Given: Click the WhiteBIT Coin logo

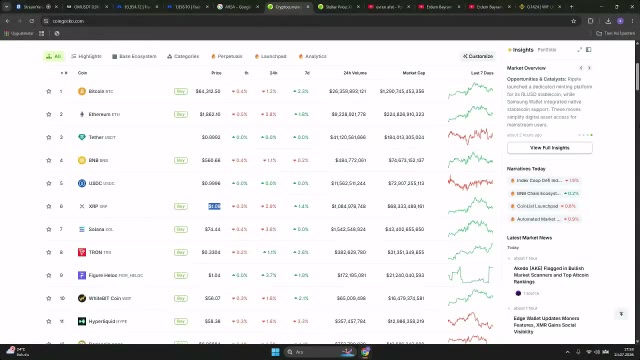Looking at the screenshot, I should tap(82, 298).
